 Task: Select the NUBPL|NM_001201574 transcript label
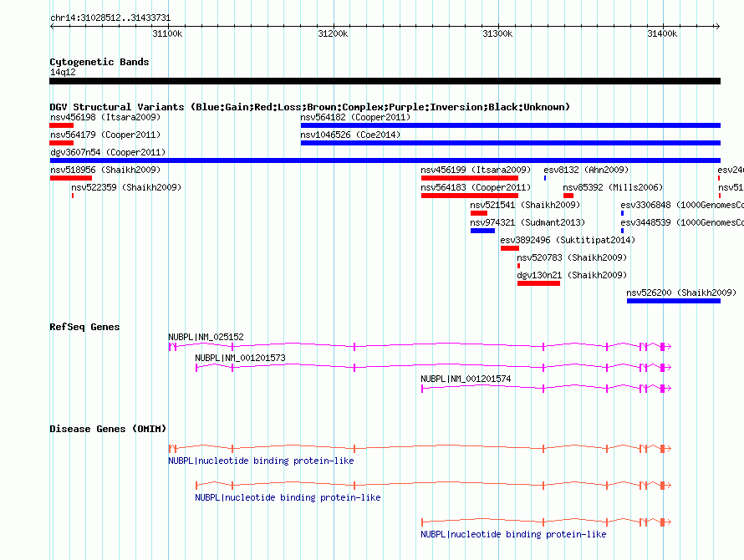point(466,379)
